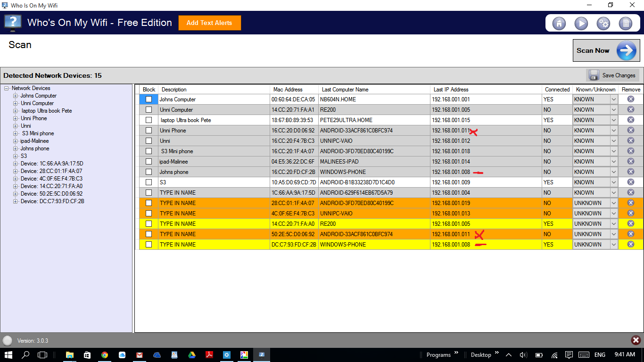Click the Connected column header

557,90
